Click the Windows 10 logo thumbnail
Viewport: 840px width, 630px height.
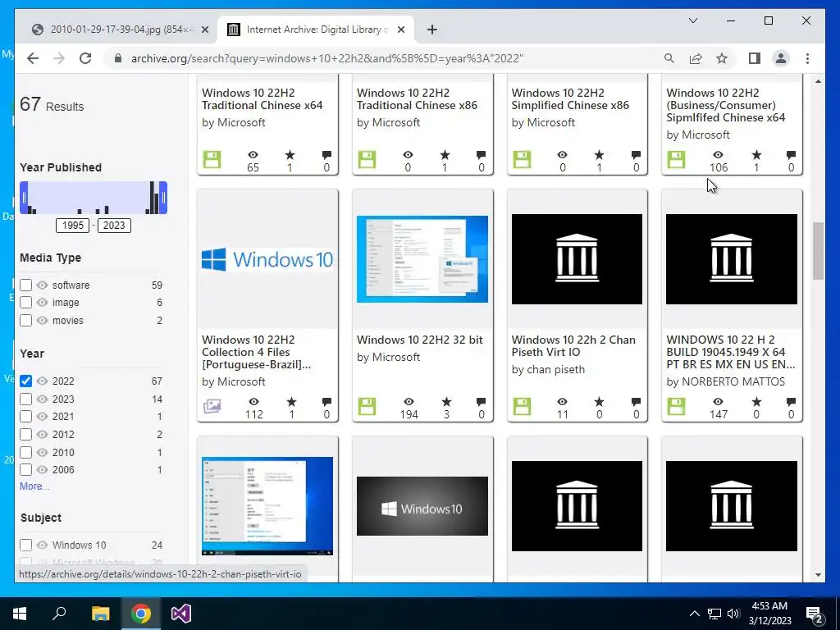[x=267, y=259]
